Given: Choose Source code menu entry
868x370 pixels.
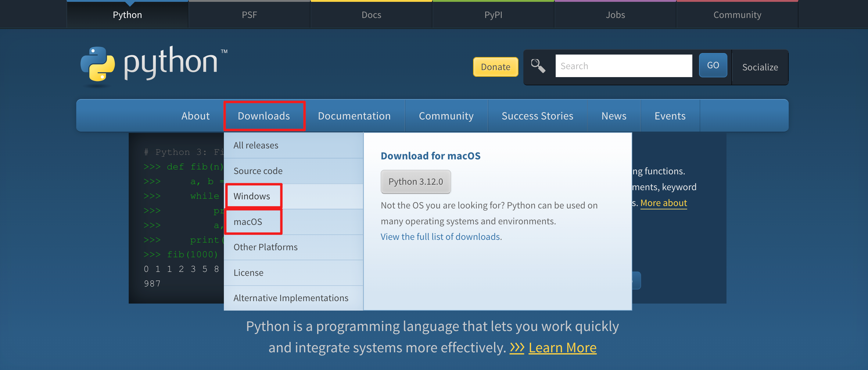Looking at the screenshot, I should 258,171.
